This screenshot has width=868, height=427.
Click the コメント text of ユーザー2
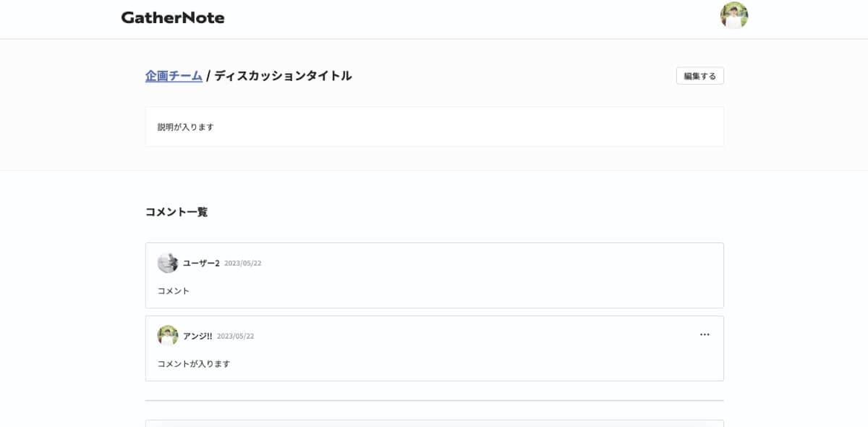point(174,291)
